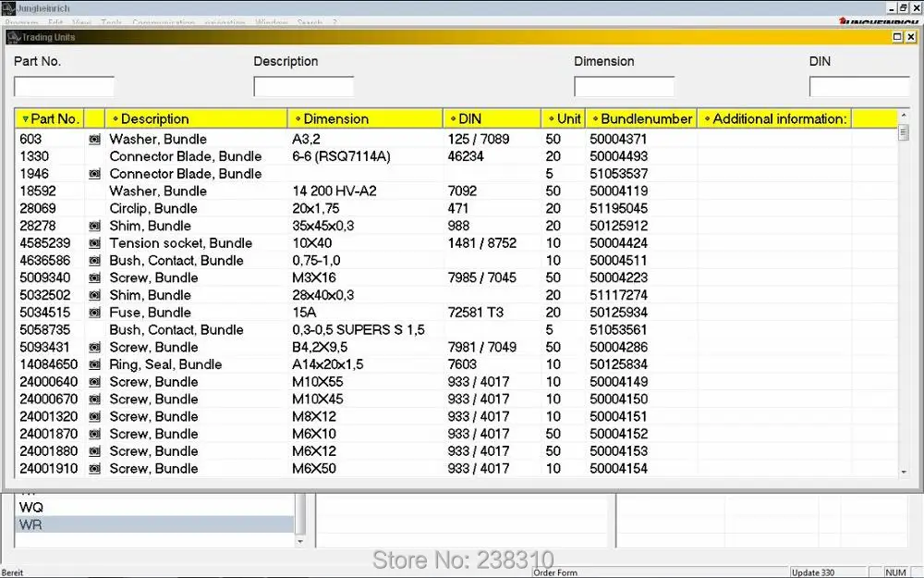
Task: Focus the Dimension filter input
Action: [x=625, y=87]
